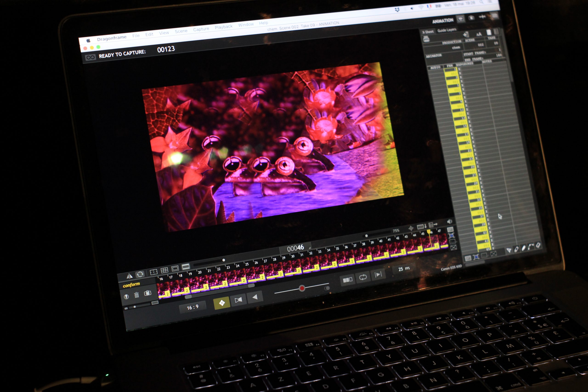Open the File menu
588x392 pixels.
pyautogui.click(x=136, y=36)
